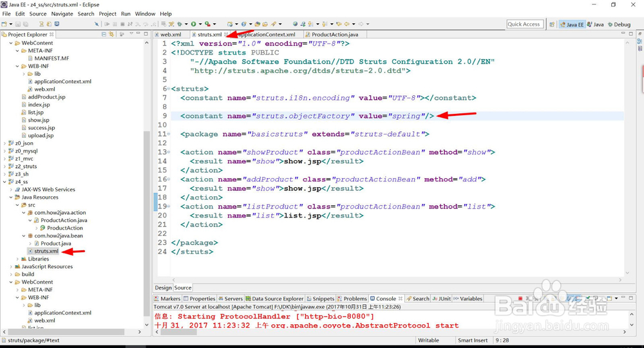Click the Debug bug icon in toolbar
644x348 pixels.
pyautogui.click(x=180, y=24)
